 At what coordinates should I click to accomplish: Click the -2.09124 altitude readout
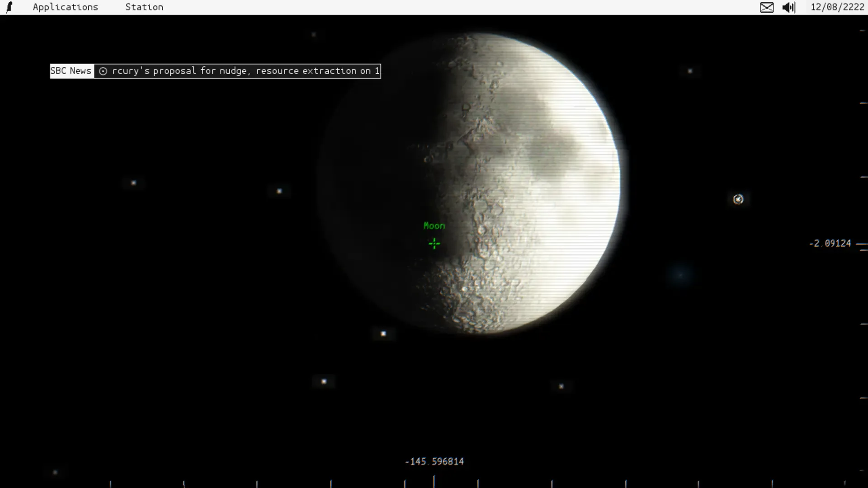tap(830, 244)
